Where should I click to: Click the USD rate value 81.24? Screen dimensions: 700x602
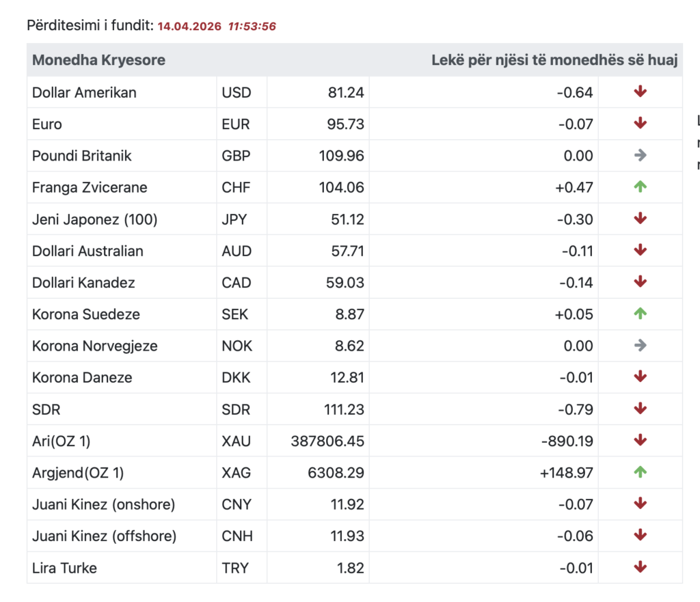click(346, 92)
